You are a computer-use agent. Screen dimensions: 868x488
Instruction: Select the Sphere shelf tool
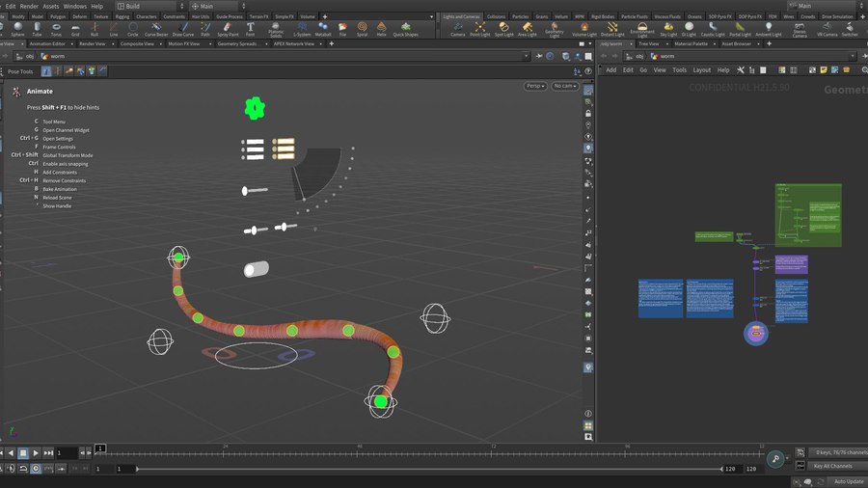16,28
